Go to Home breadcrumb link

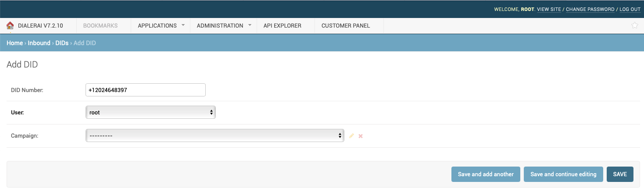click(14, 43)
